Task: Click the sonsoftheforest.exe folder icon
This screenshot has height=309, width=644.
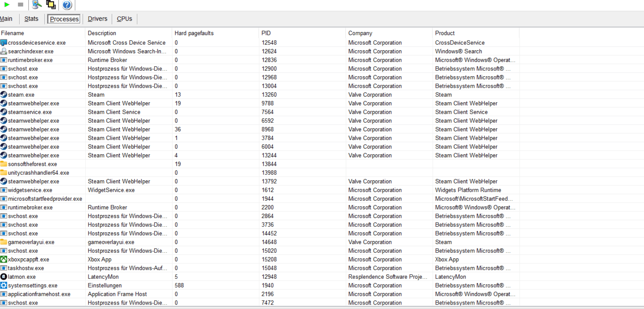Action: click(x=3, y=164)
